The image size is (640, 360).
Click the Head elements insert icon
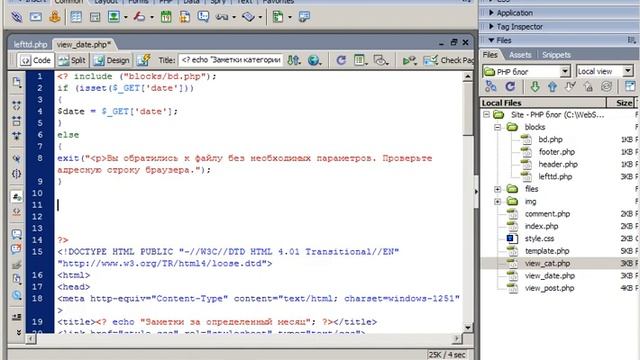click(222, 17)
